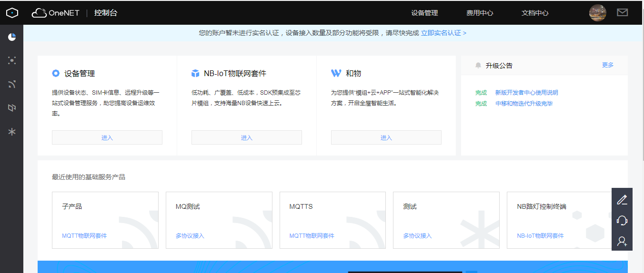Open the MQTTS product card
The width and height of the screenshot is (644, 273).
coord(333,220)
